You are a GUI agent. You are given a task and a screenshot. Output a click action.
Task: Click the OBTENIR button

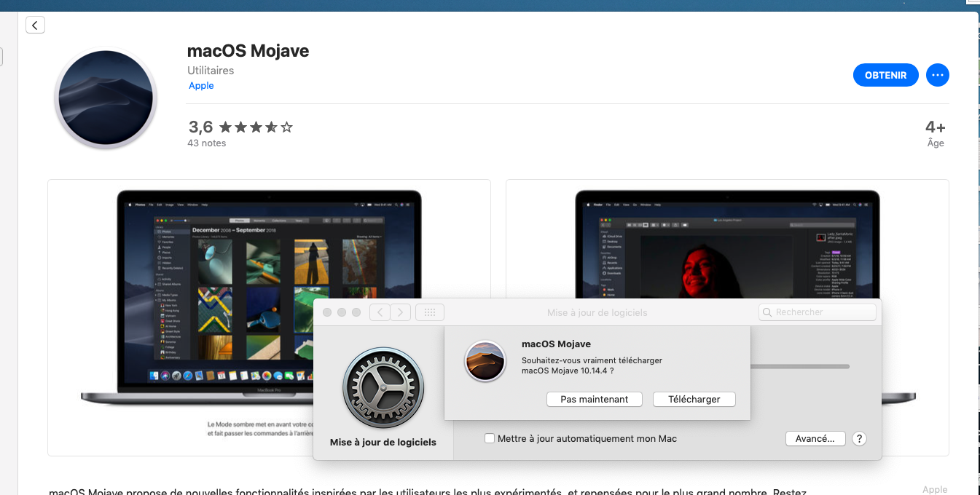coord(885,75)
